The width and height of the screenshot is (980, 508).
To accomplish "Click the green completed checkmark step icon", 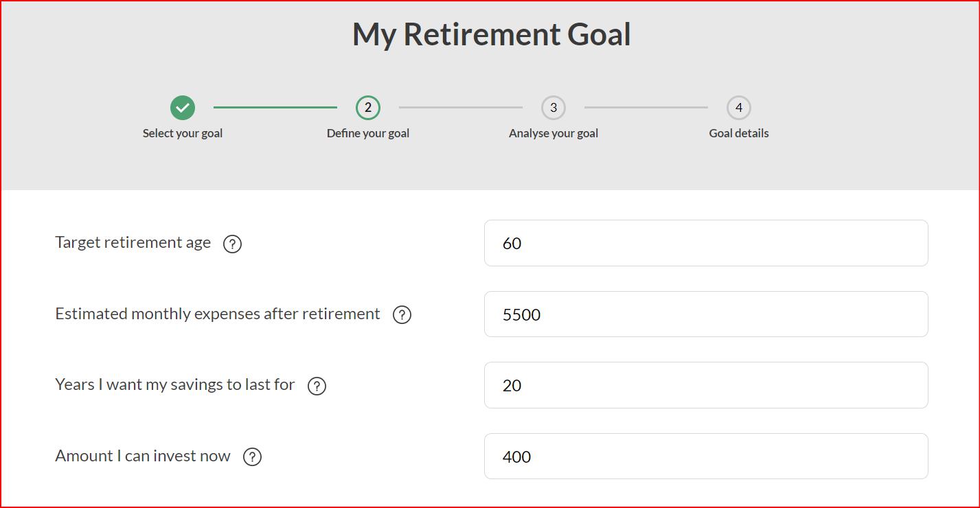I will click(183, 108).
